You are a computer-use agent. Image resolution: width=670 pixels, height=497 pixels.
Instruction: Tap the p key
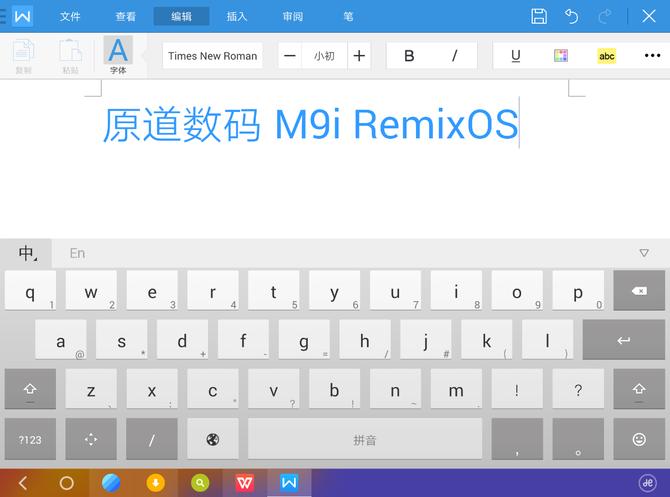(578, 291)
